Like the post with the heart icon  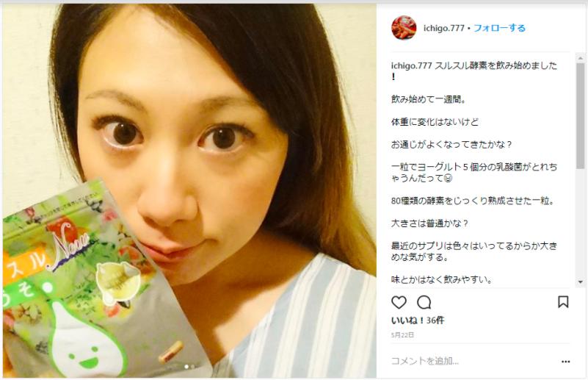399,302
